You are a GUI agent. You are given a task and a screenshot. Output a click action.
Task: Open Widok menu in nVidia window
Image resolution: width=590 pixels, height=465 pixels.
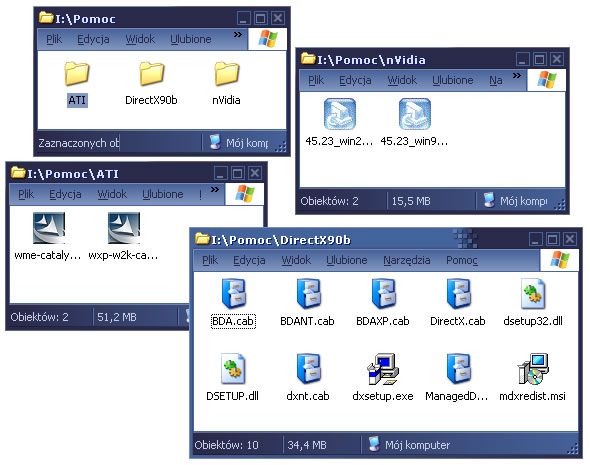click(x=402, y=80)
